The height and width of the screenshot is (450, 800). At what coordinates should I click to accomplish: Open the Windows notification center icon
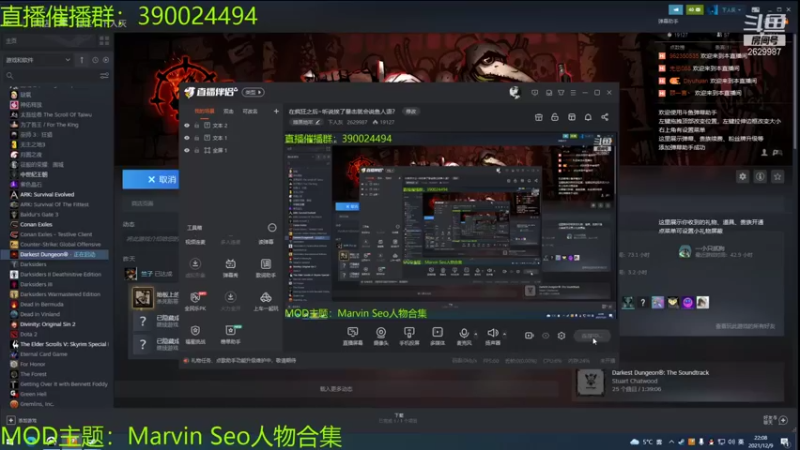(x=785, y=442)
